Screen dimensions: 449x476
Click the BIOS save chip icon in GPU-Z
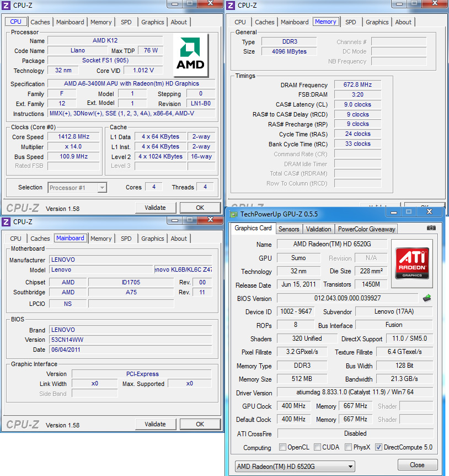(427, 298)
